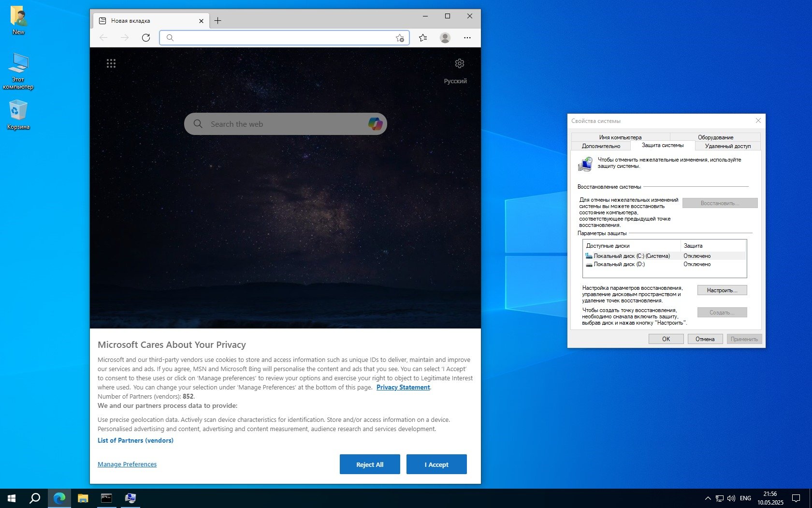Image resolution: width=812 pixels, height=508 pixels.
Task: Open a new browser tab
Action: pos(218,21)
